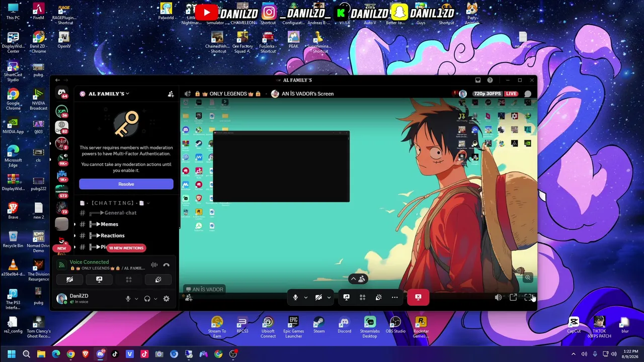Open headphone output options arrow in user panel
Screen dimensions: 644x362
coord(155,299)
